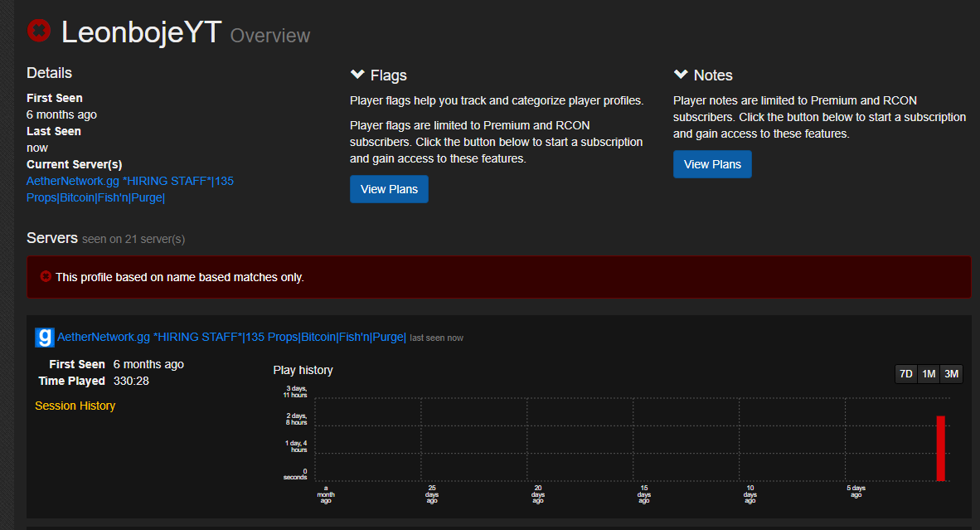The height and width of the screenshot is (530, 980).
Task: Click the Notes heading text
Action: [x=713, y=75]
